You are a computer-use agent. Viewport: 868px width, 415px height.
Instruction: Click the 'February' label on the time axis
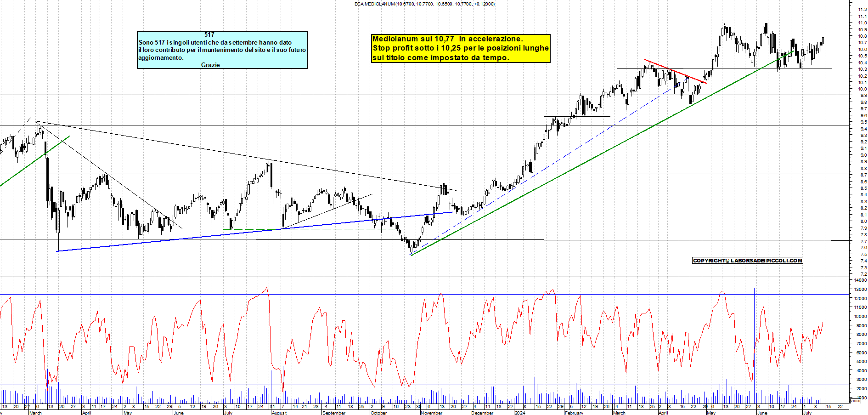tap(574, 413)
